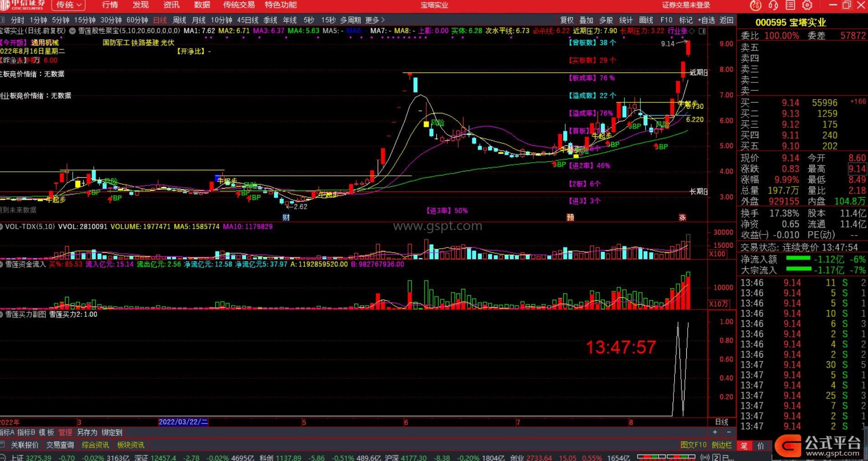Click the circle icon before VOL-TDX

[1, 226]
